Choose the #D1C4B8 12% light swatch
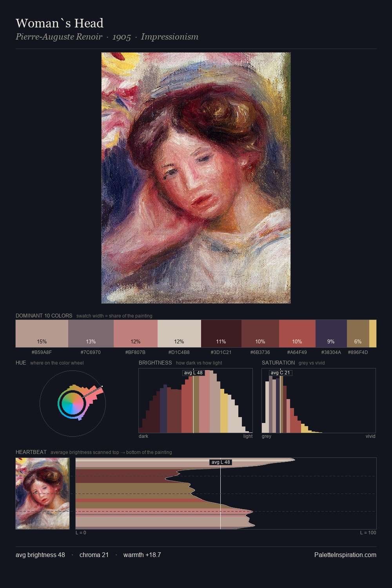 click(x=179, y=334)
